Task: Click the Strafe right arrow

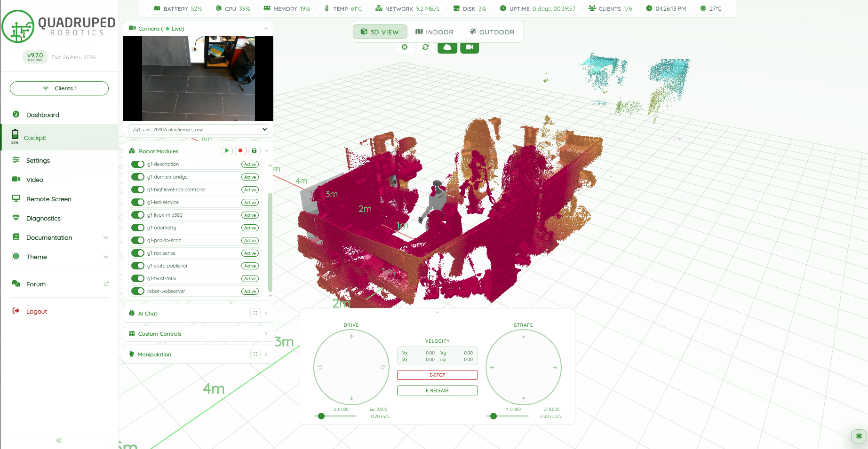Action: click(x=555, y=367)
